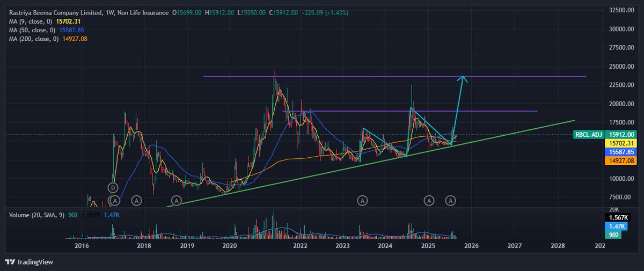This screenshot has height=271, width=644.
Task: Click the yellow 15702.31 price axis label
Action: pos(620,143)
